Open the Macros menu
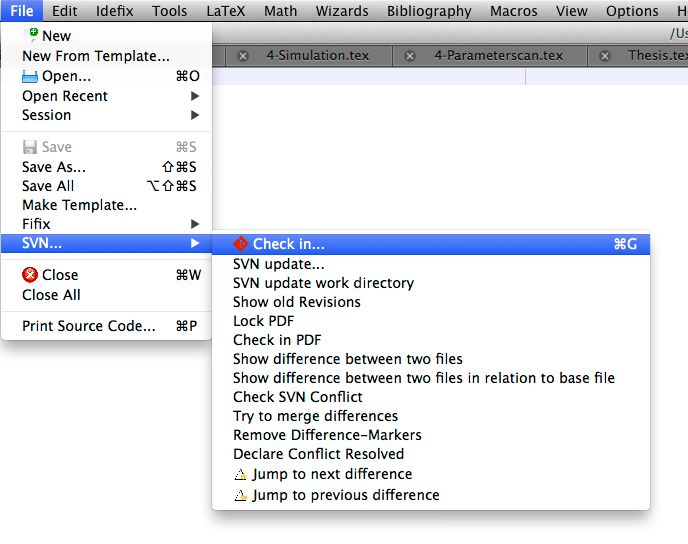 click(513, 11)
